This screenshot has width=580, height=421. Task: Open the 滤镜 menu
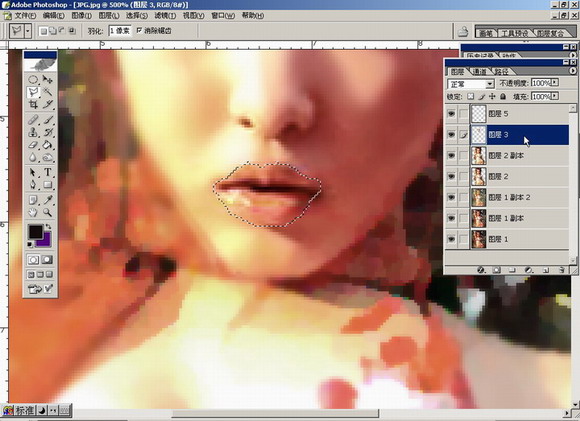(x=165, y=16)
